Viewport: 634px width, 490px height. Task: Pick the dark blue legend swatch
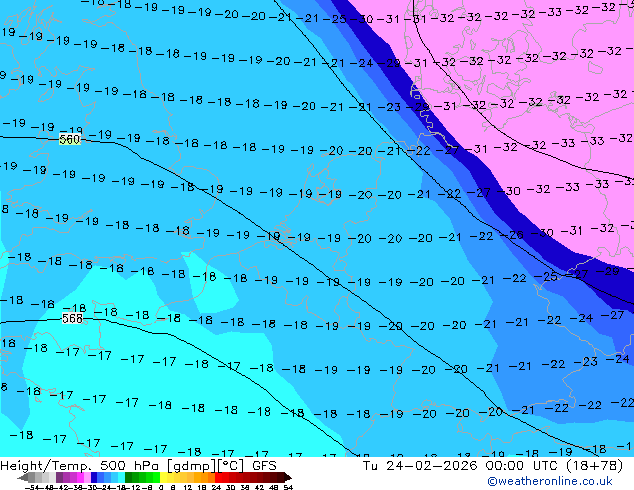click(x=94, y=477)
